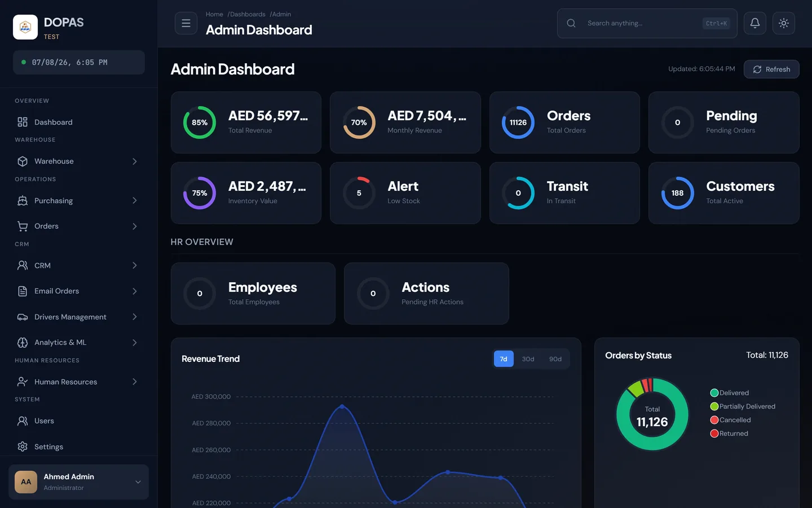812x508 pixels.
Task: Click the Pending Orders card title
Action: (x=731, y=116)
